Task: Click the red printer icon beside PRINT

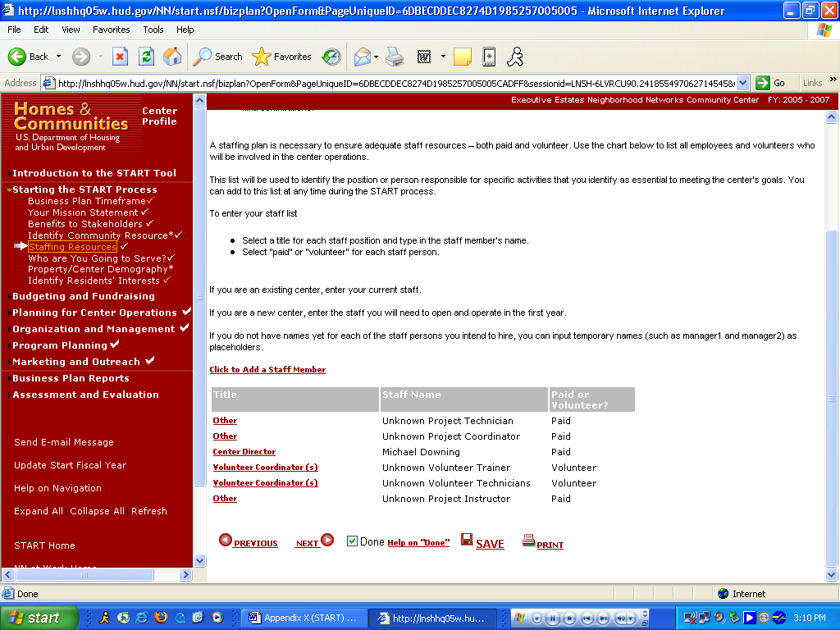Action: [x=528, y=541]
